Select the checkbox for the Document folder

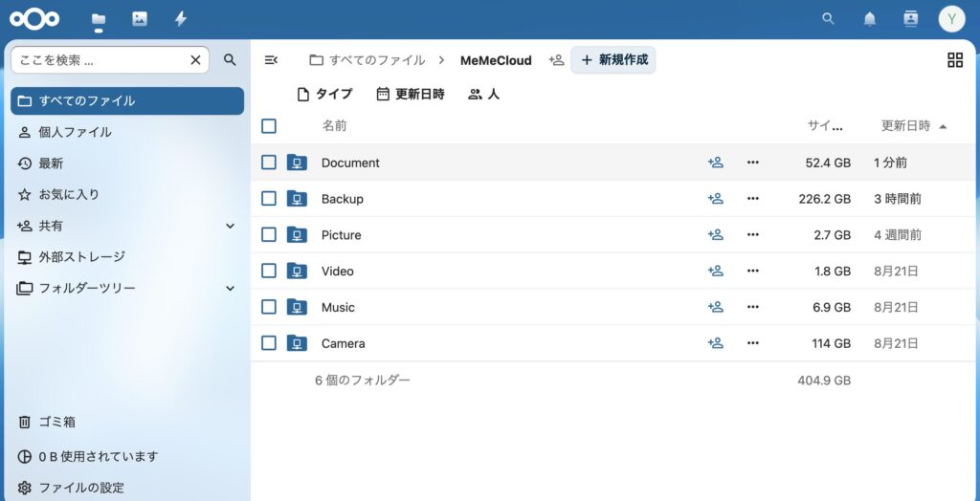(x=269, y=163)
